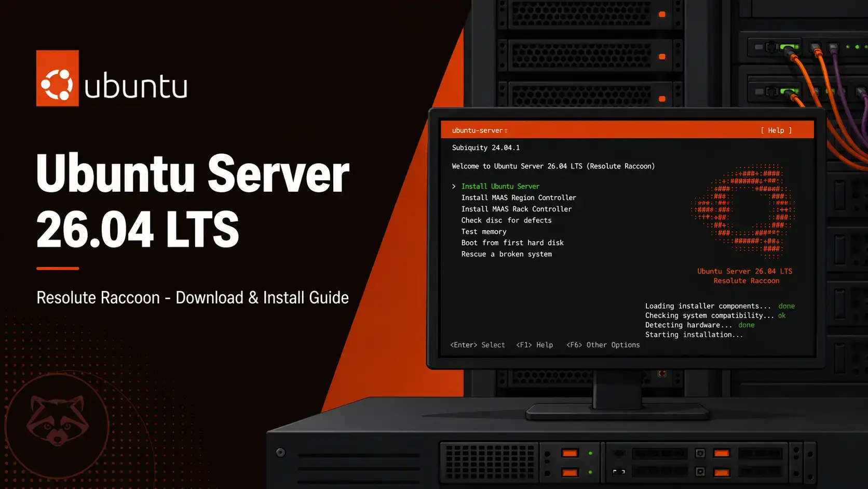The height and width of the screenshot is (489, 868).
Task: Open "<F6> Other Options"
Action: pos(603,345)
